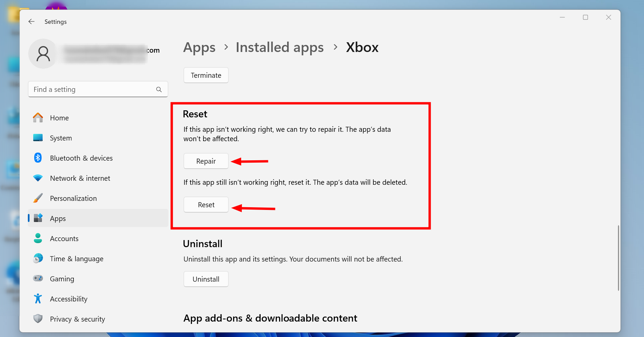Select Accounts in the sidebar

pos(98,238)
